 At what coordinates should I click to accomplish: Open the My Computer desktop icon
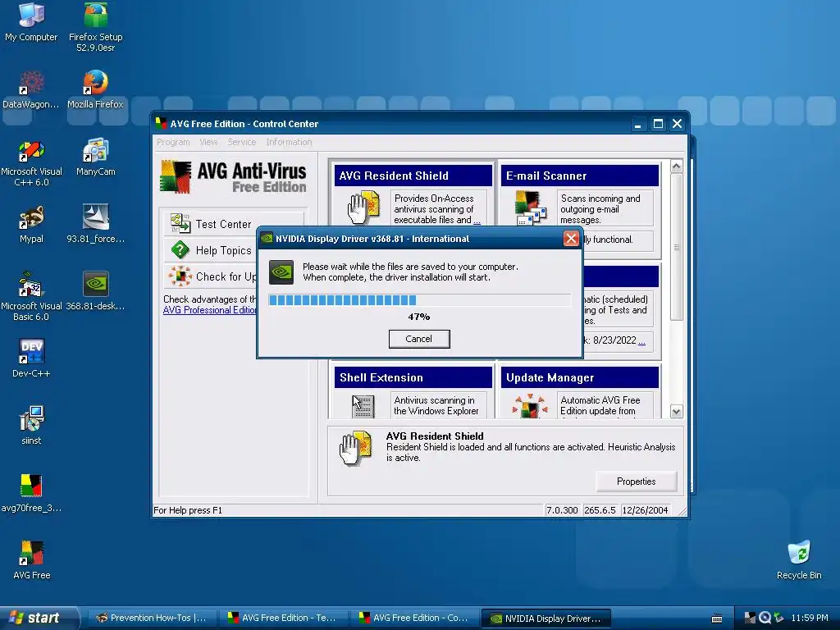pyautogui.click(x=31, y=22)
